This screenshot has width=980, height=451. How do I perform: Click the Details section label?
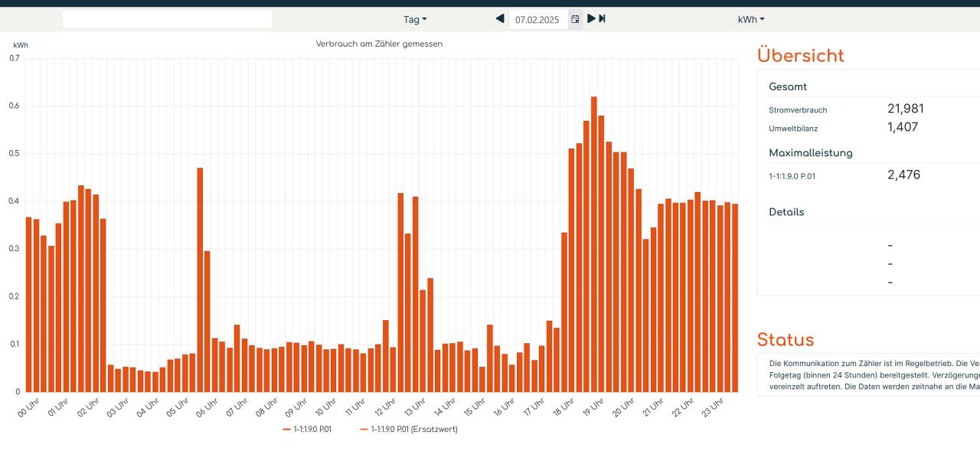pos(786,212)
